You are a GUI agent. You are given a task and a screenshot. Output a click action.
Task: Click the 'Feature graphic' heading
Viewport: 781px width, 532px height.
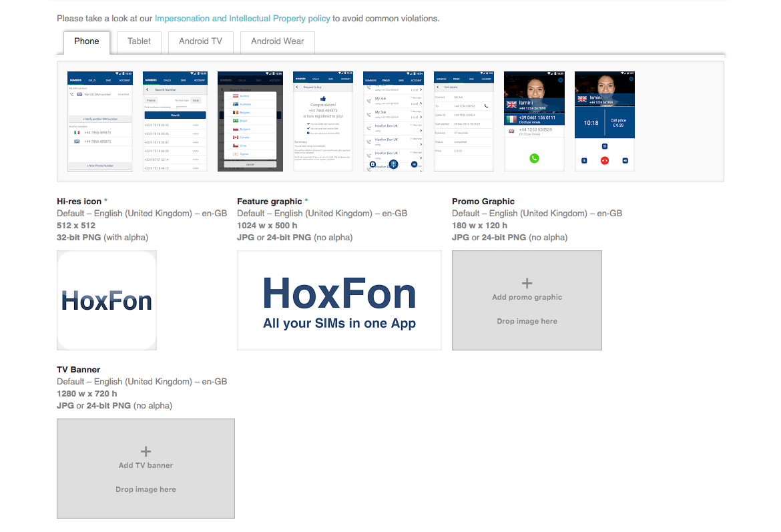[x=270, y=201]
